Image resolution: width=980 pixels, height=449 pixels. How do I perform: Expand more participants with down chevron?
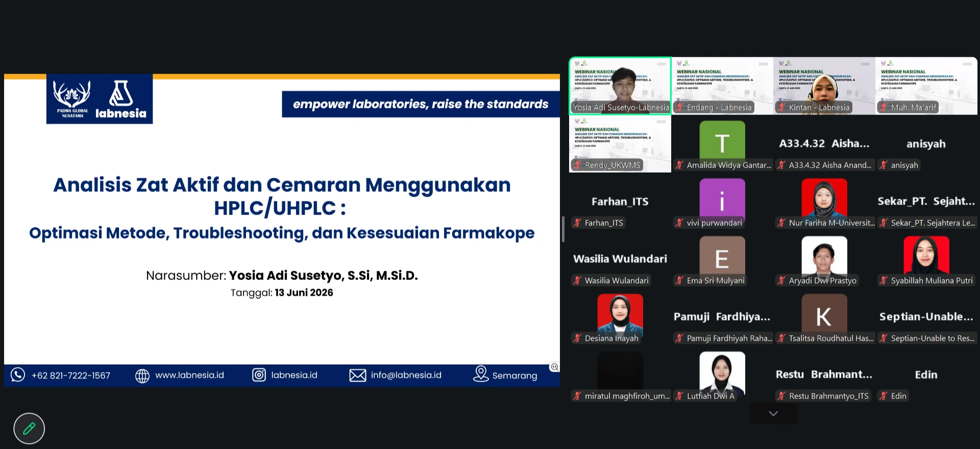pos(773,413)
